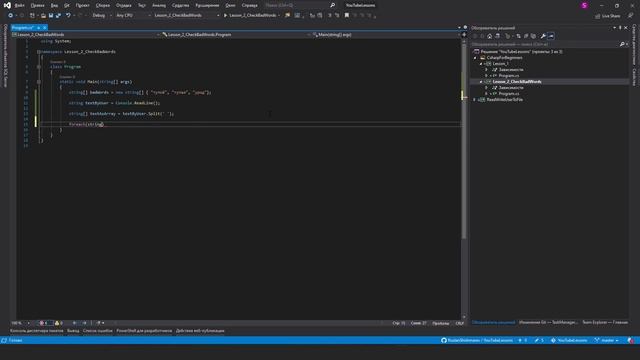
Task: Click Solution Explorer search magnifier icon
Action: [x=622, y=44]
